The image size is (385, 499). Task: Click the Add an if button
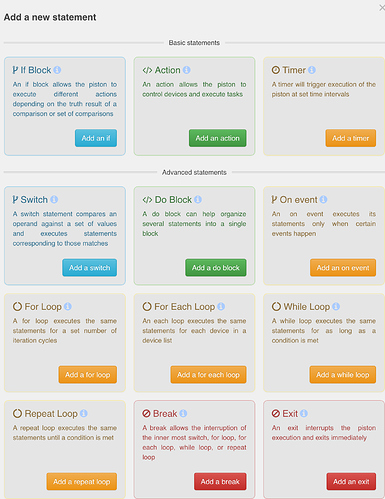96,138
